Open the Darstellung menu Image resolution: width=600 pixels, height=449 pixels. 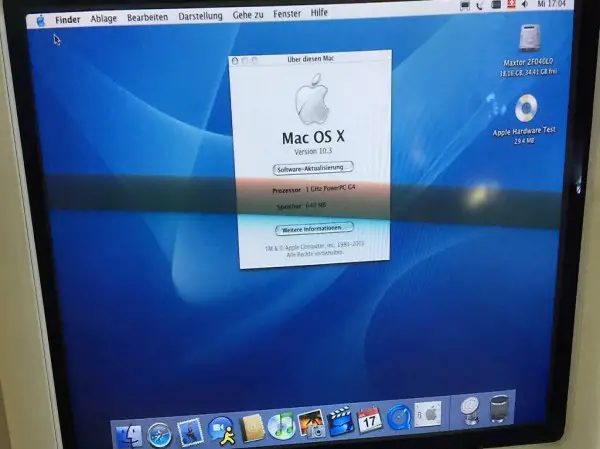click(x=200, y=17)
